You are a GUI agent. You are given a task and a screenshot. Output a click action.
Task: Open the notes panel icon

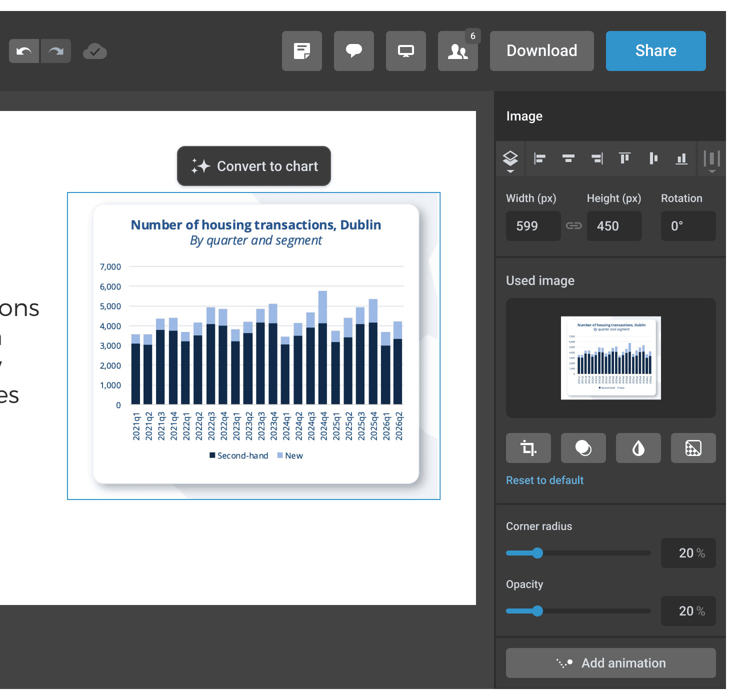coord(302,51)
